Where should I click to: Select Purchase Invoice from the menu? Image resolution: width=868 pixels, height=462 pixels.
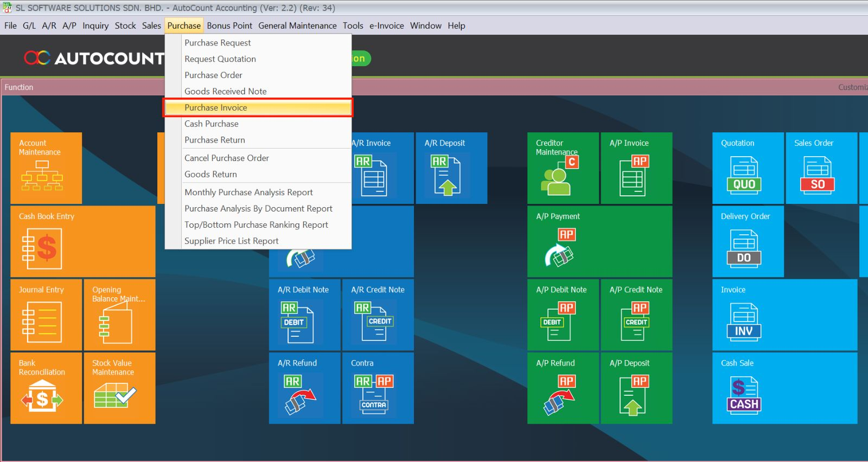[215, 107]
